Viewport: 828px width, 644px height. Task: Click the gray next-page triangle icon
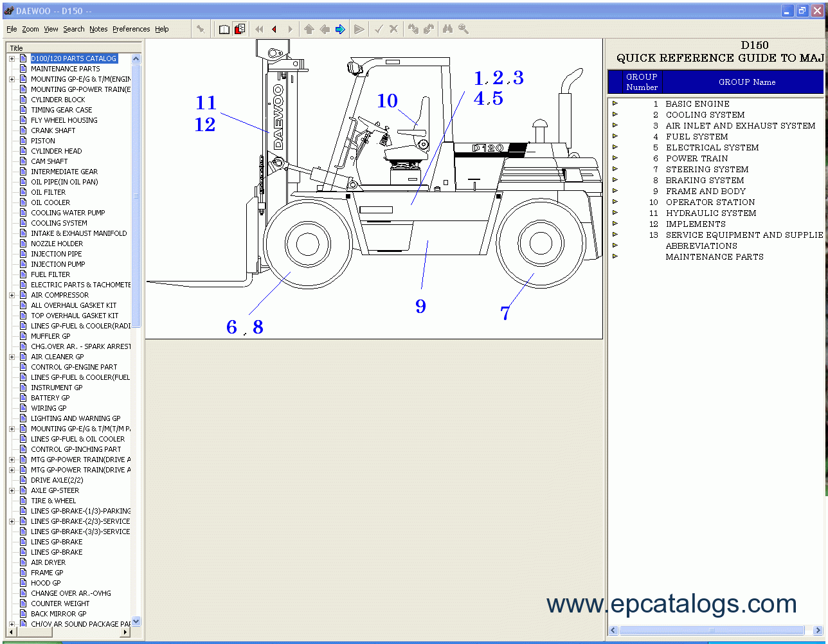(x=290, y=29)
